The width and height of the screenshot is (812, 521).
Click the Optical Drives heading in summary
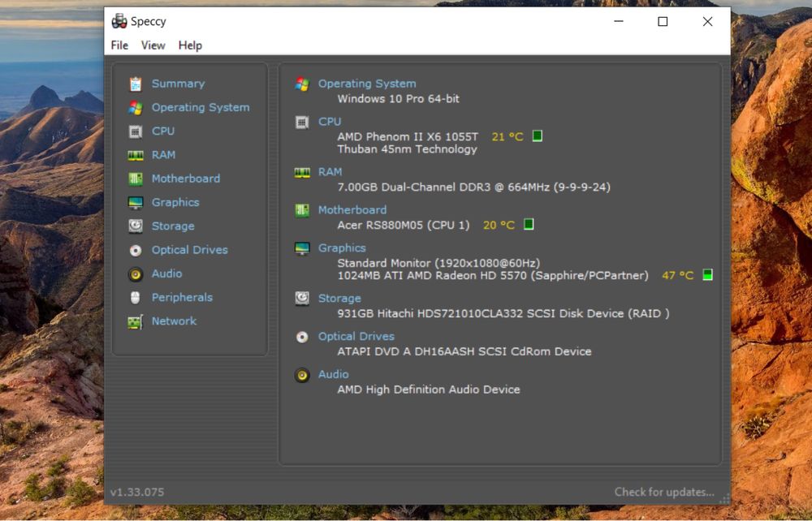tap(356, 337)
